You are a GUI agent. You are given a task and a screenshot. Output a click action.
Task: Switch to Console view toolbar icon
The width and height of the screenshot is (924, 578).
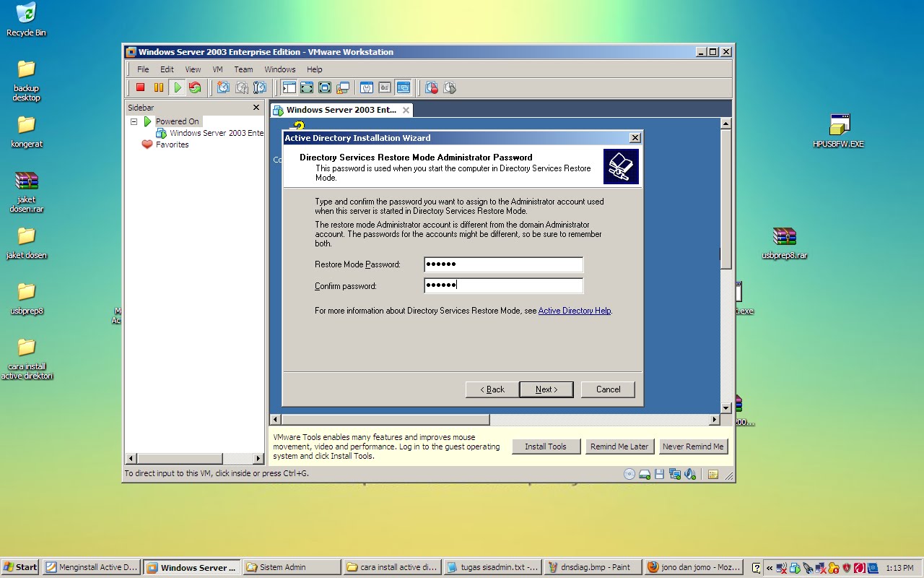(403, 87)
